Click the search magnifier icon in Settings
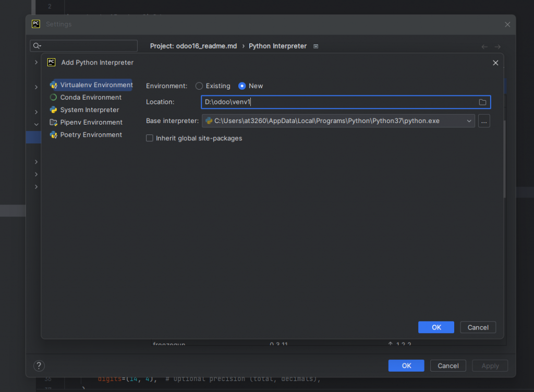Viewport: 534px width, 392px height. pyautogui.click(x=37, y=45)
